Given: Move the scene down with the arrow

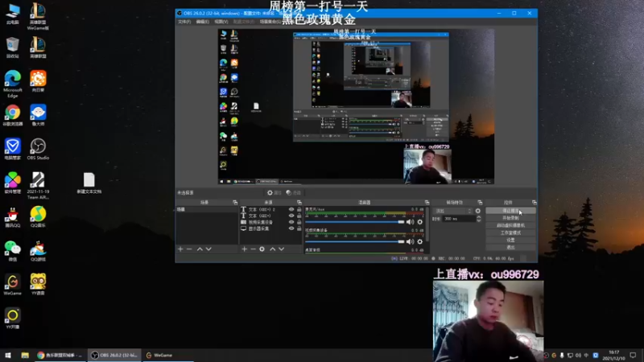Looking at the screenshot, I should (x=208, y=249).
